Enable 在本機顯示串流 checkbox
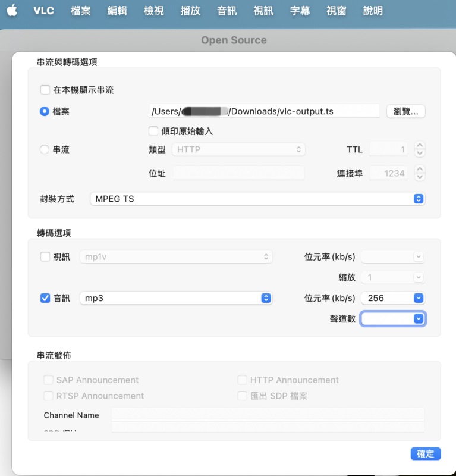The width and height of the screenshot is (456, 476). coord(45,90)
